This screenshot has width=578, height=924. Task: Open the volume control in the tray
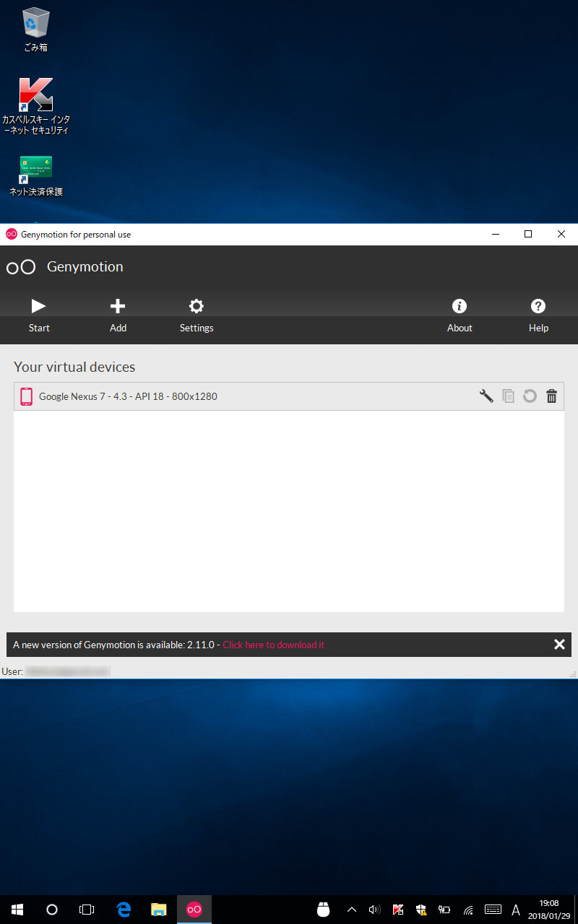[374, 910]
